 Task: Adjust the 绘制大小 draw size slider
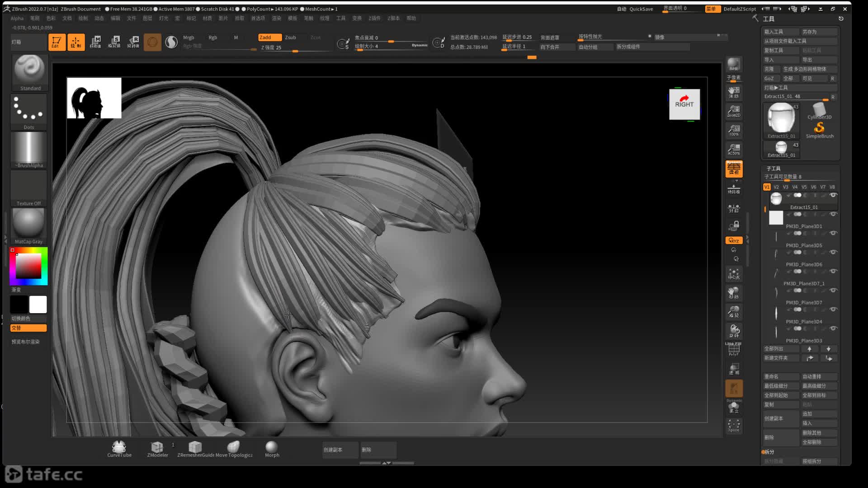point(392,47)
